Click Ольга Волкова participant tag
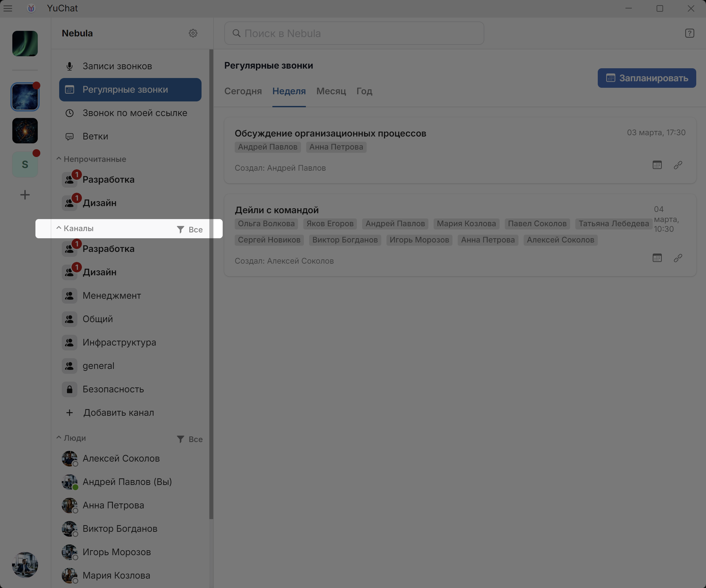Viewport: 706px width, 588px height. point(266,224)
